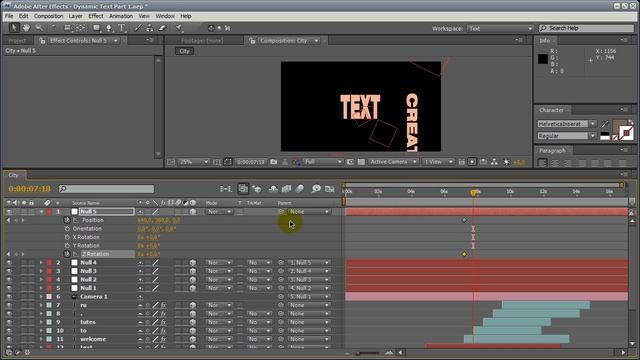Toggle the Position stopwatch on Null 5
The height and width of the screenshot is (360, 640).
[67, 220]
